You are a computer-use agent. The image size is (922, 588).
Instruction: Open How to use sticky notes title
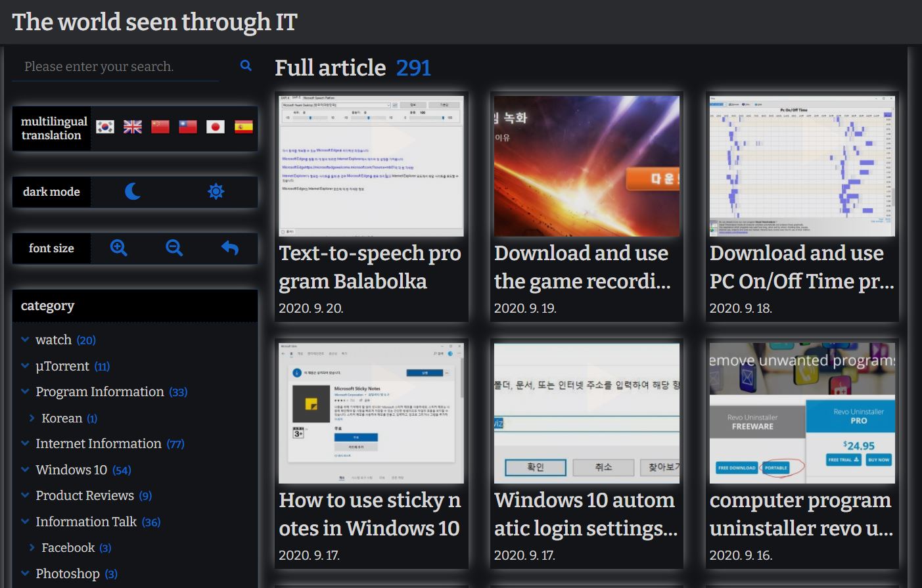370,514
